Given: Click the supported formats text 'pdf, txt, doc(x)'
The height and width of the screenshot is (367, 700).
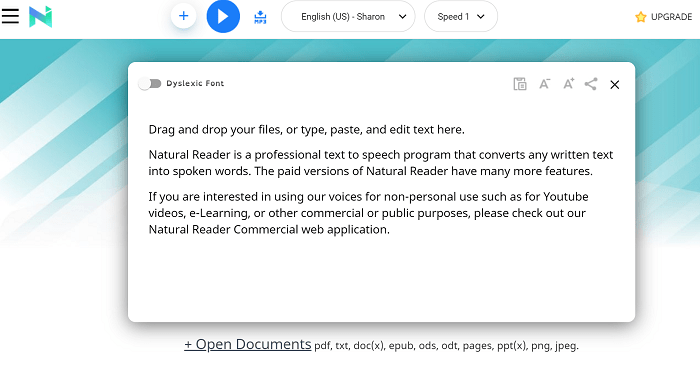Looking at the screenshot, I should [350, 346].
